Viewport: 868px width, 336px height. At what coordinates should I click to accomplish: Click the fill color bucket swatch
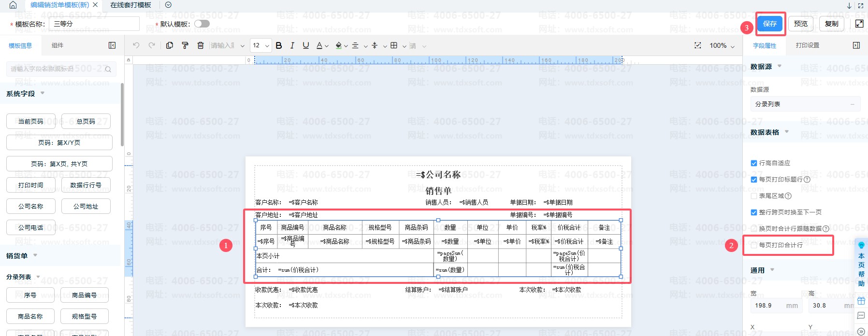tap(338, 45)
